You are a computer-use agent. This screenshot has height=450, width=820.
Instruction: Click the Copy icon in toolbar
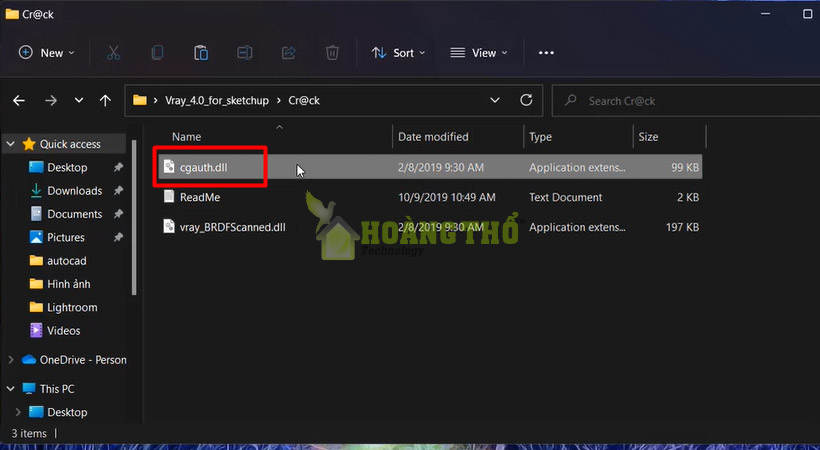click(157, 53)
